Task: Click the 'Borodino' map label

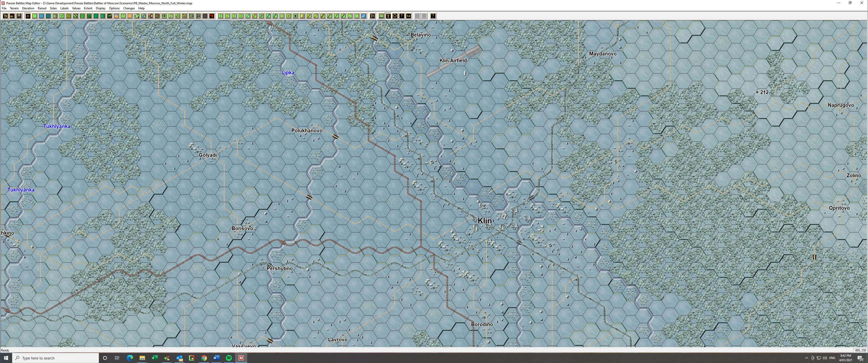Action: click(x=482, y=324)
